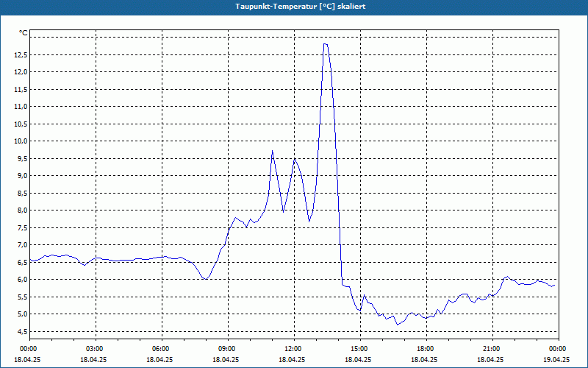Viewport: 588px width, 368px height.
Task: Click the 19.04.25 date label
Action: pyautogui.click(x=556, y=359)
